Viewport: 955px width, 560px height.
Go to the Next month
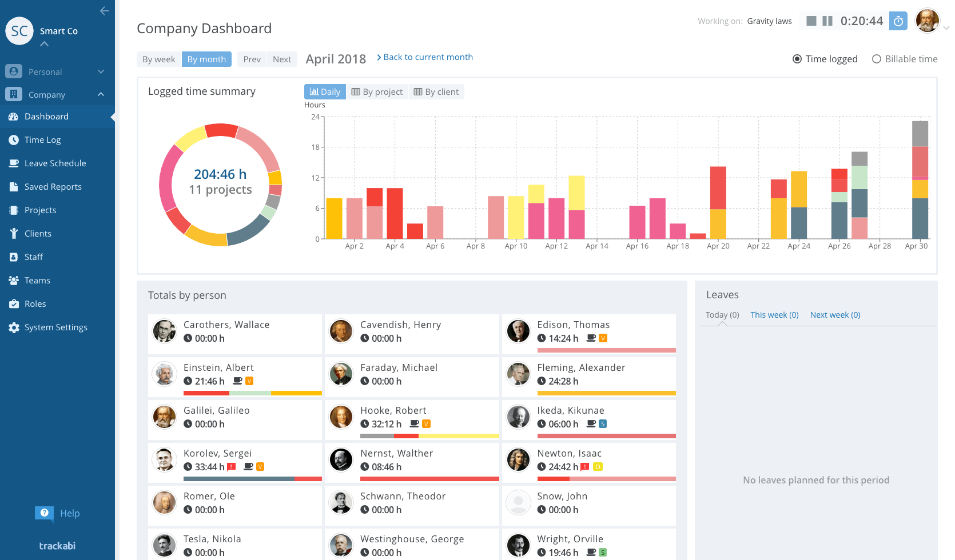[282, 59]
